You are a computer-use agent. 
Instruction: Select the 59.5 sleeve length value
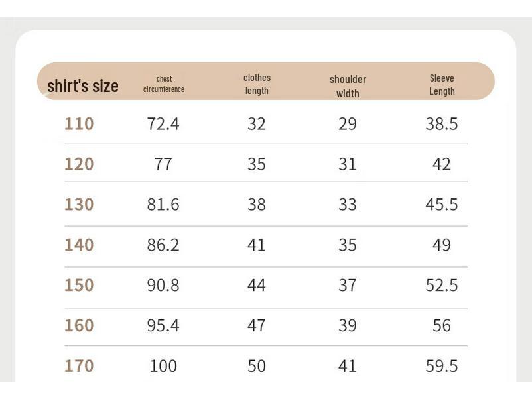coord(442,366)
